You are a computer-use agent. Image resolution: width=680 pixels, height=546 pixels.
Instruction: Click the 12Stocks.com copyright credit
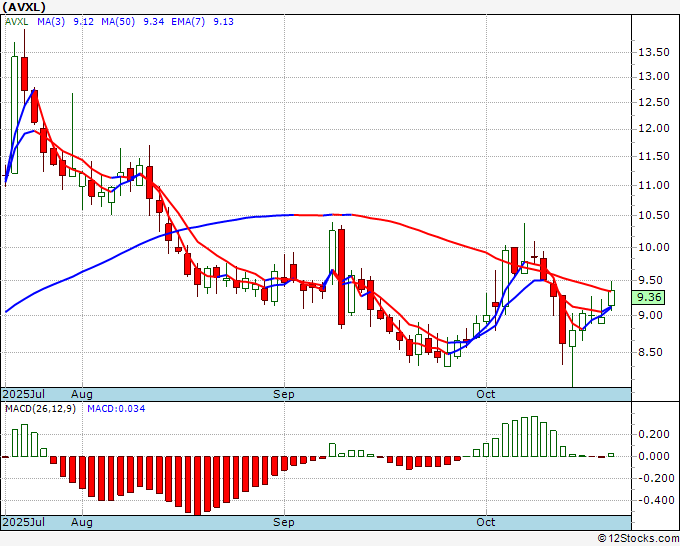coord(638,539)
